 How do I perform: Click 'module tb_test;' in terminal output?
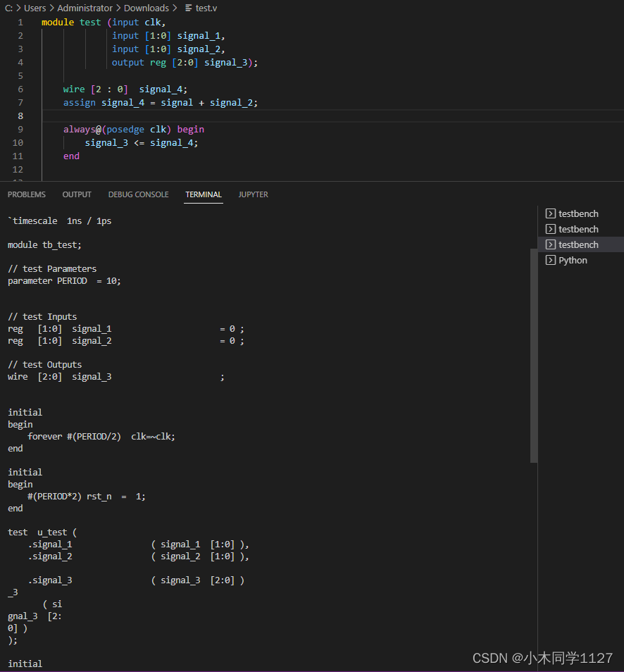click(x=44, y=244)
